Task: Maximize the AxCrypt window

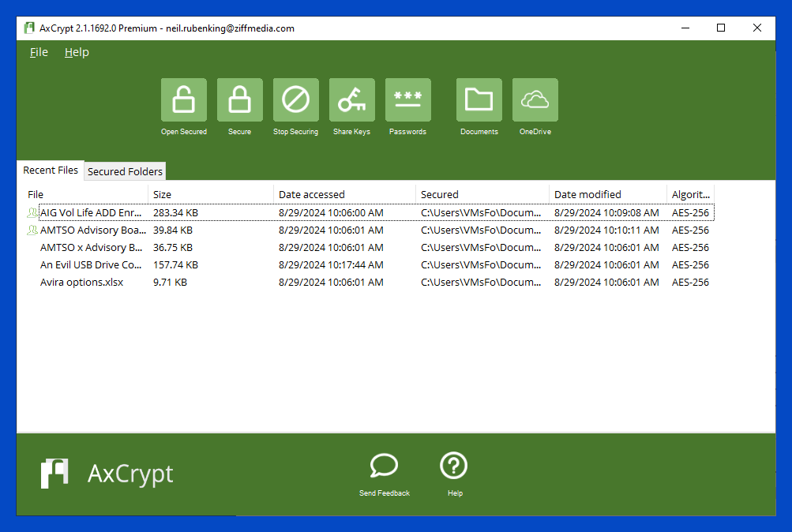Action: (x=721, y=28)
